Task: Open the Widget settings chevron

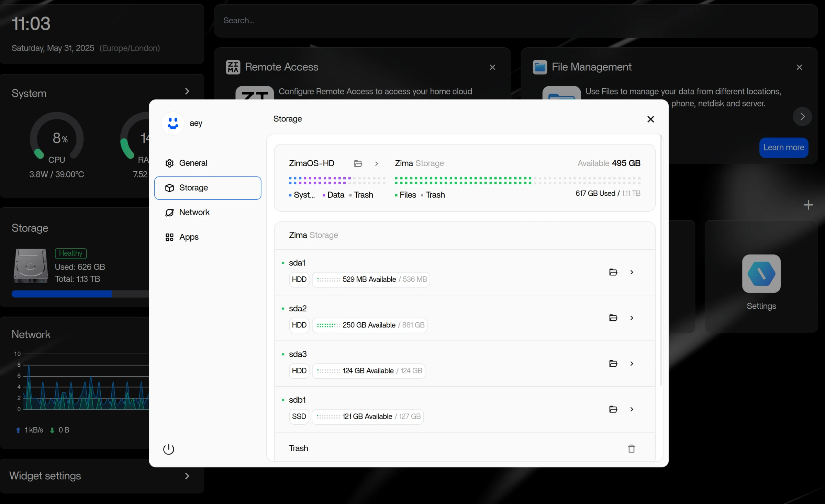Action: (x=187, y=476)
